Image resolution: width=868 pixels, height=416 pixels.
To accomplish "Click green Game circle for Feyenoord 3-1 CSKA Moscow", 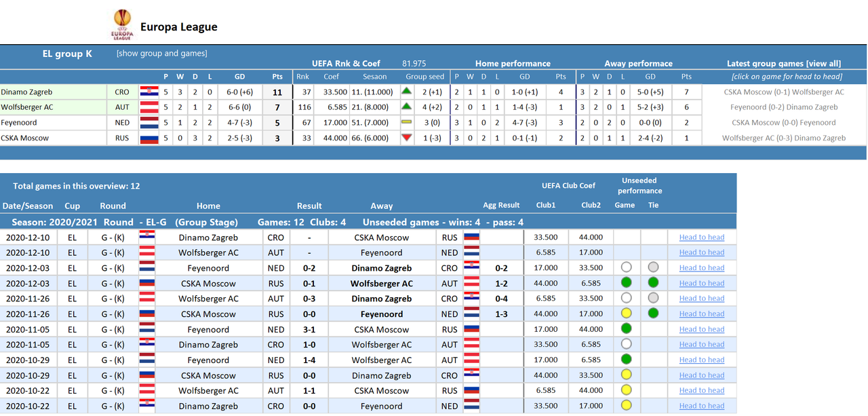I will (626, 328).
